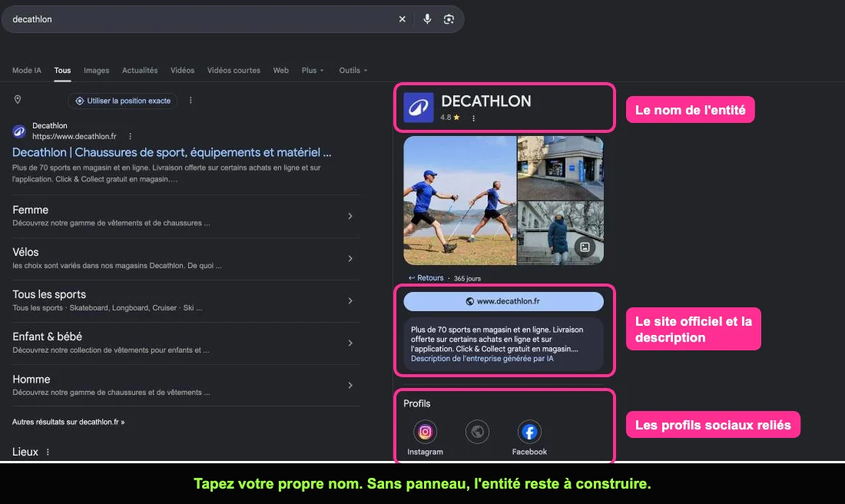
Task: Expand the Plus dropdown menu
Action: point(313,71)
